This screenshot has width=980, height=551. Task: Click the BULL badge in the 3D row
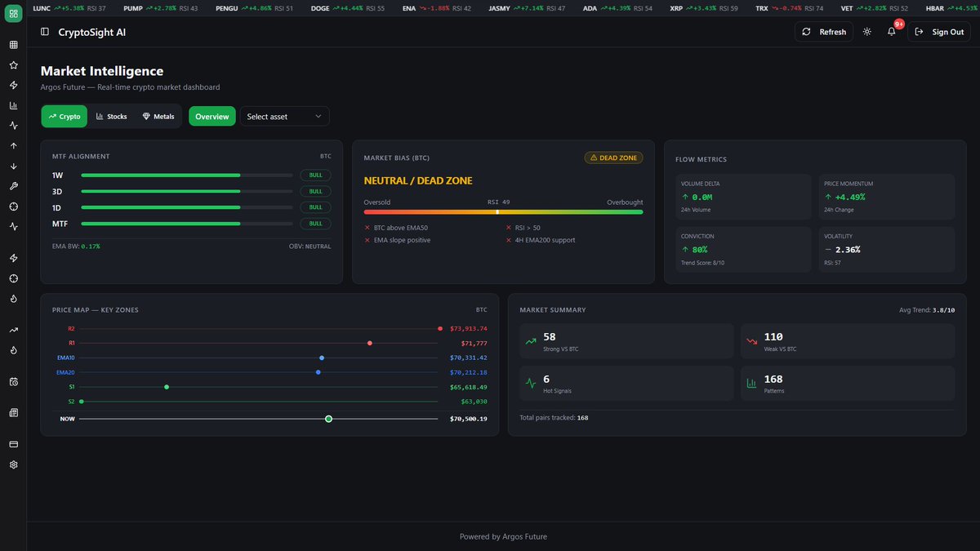pos(315,191)
